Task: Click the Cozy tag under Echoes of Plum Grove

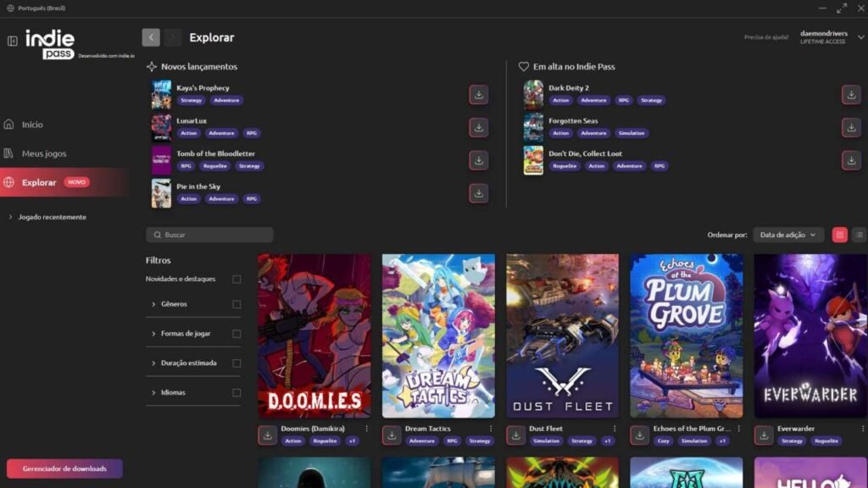Action: click(x=663, y=441)
